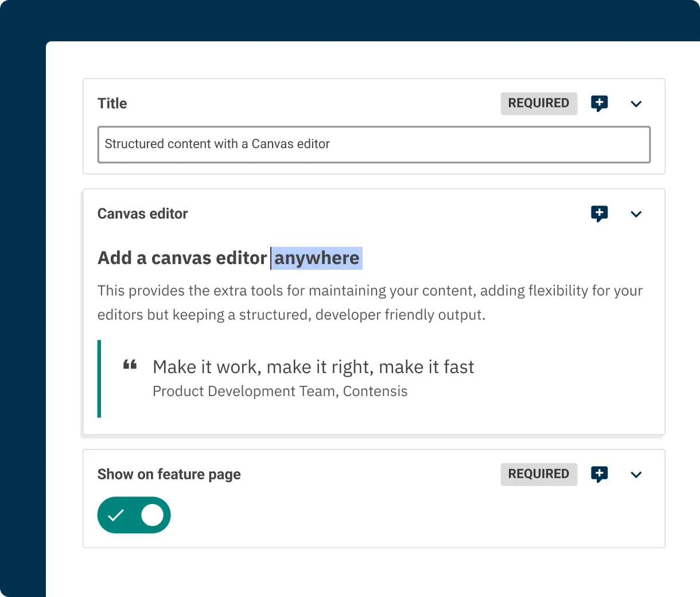Image resolution: width=700 pixels, height=597 pixels.
Task: Click the REQUIRED badge on the Title field
Action: point(538,103)
